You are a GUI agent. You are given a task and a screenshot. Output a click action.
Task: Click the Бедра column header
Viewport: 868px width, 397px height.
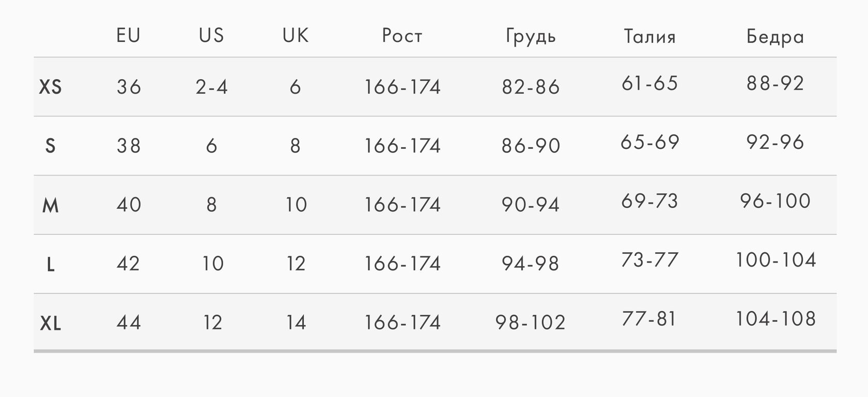(x=775, y=36)
